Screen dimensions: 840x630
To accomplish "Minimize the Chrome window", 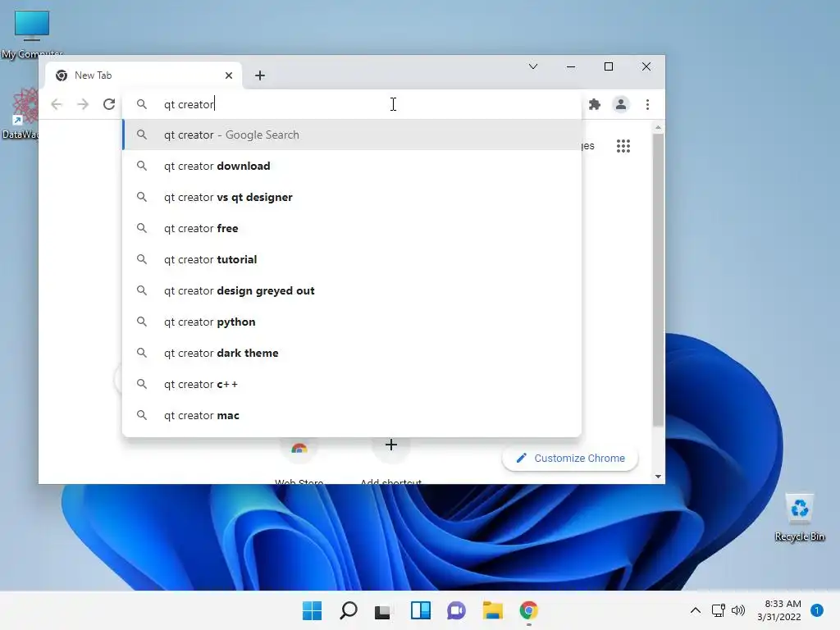I will click(571, 66).
